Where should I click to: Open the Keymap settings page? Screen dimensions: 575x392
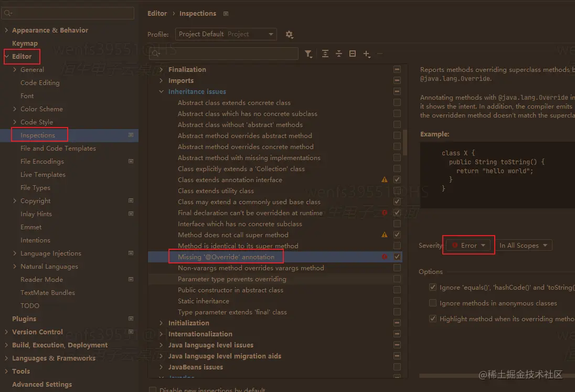point(25,43)
